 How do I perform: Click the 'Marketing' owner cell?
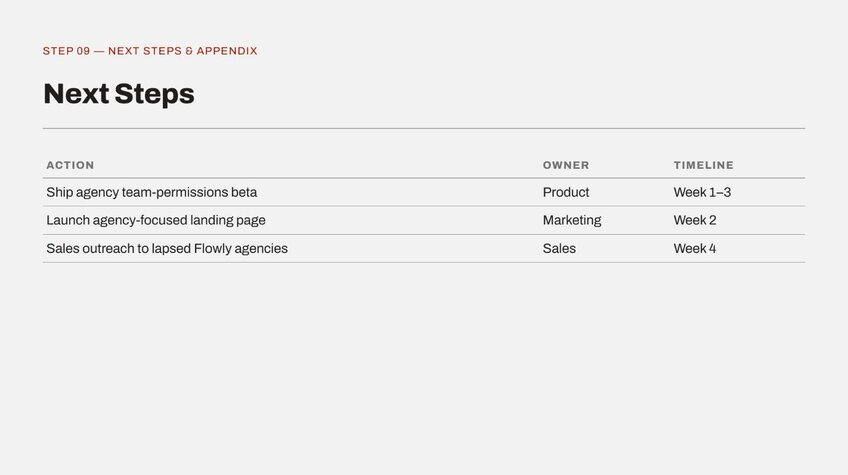click(x=572, y=221)
